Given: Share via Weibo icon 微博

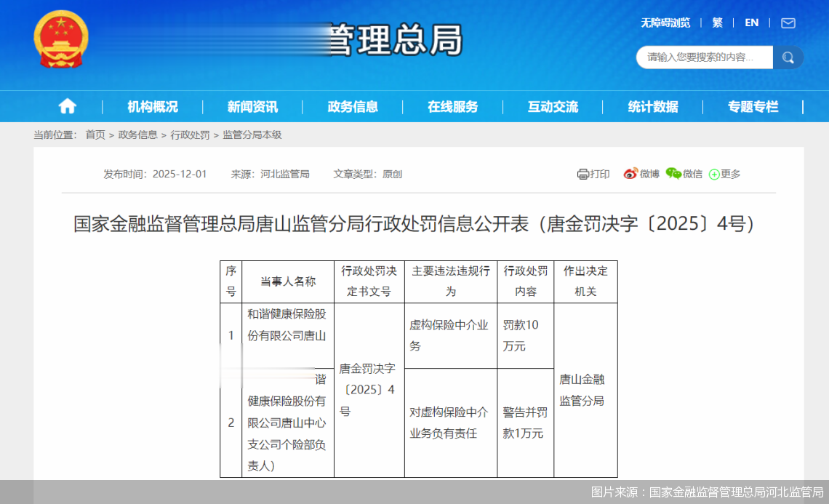Looking at the screenshot, I should 641,174.
